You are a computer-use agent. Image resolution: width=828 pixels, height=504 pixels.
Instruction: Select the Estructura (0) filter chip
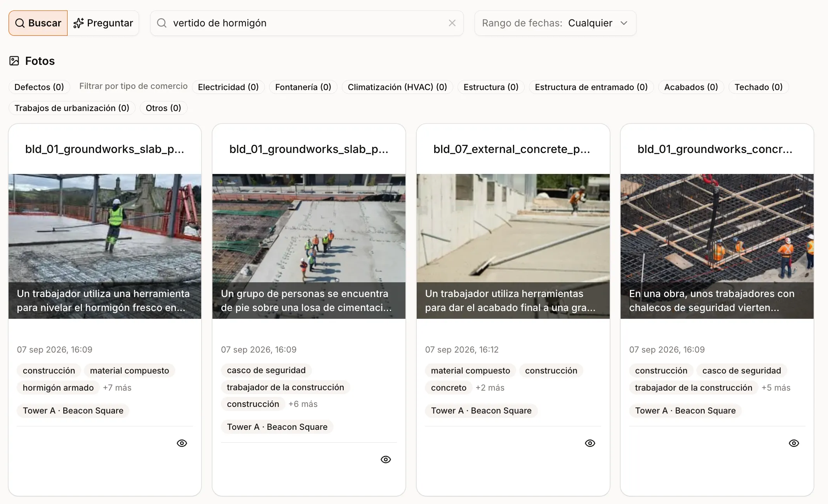coord(491,87)
